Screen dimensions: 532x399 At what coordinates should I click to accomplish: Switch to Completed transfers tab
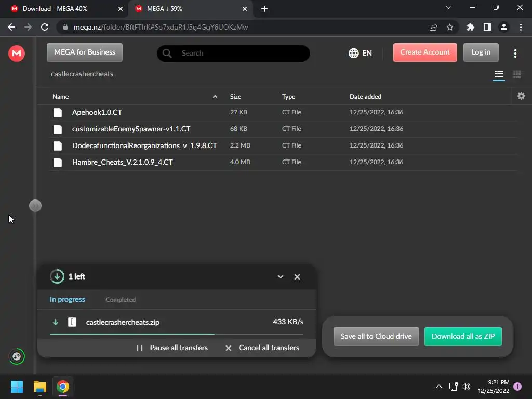(121, 300)
